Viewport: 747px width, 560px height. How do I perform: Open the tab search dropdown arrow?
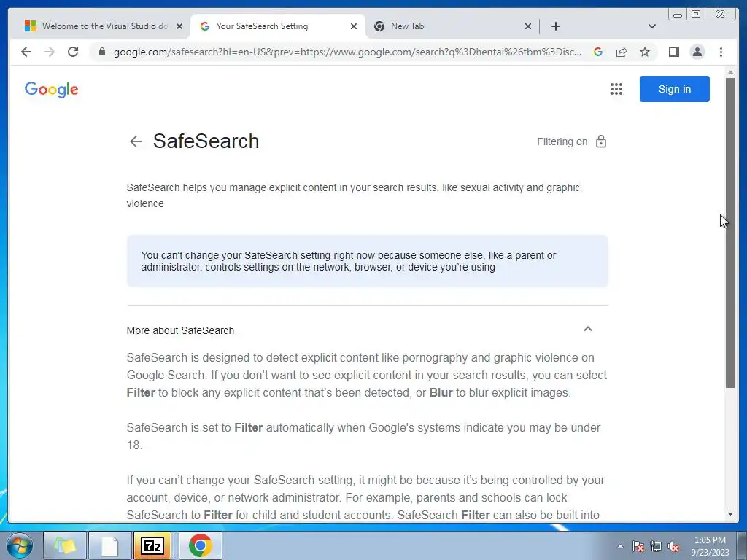pos(651,26)
